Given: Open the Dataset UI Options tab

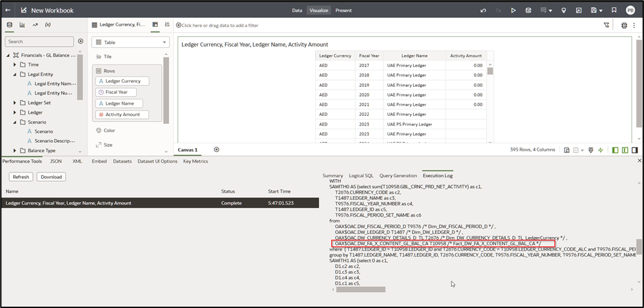Looking at the screenshot, I should click(x=157, y=161).
